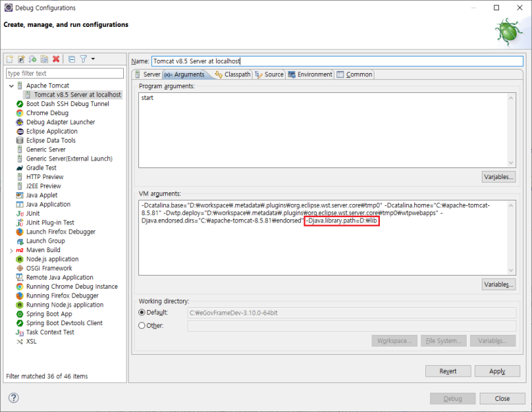Image resolution: width=532 pixels, height=412 pixels.
Task: Switch to the Arguments tab
Action: click(185, 74)
